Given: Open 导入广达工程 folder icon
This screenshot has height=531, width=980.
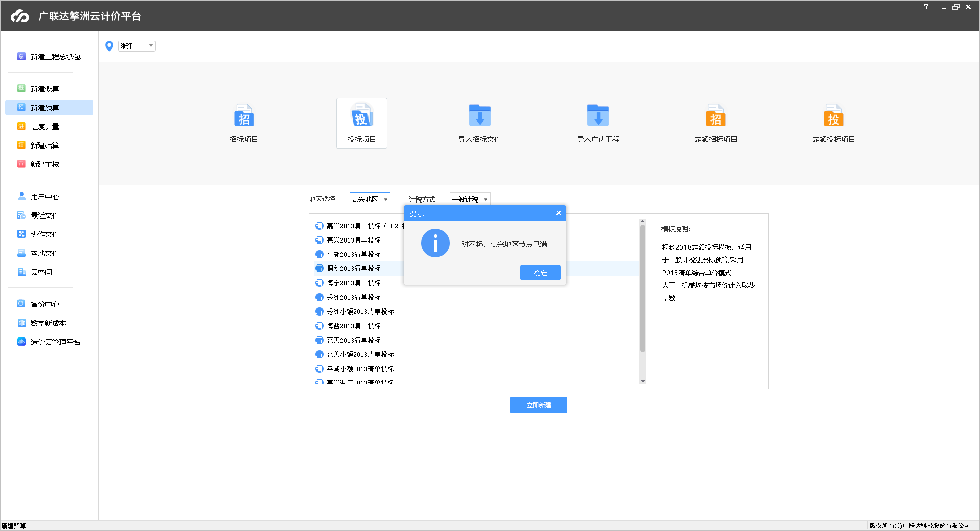Looking at the screenshot, I should tap(598, 115).
